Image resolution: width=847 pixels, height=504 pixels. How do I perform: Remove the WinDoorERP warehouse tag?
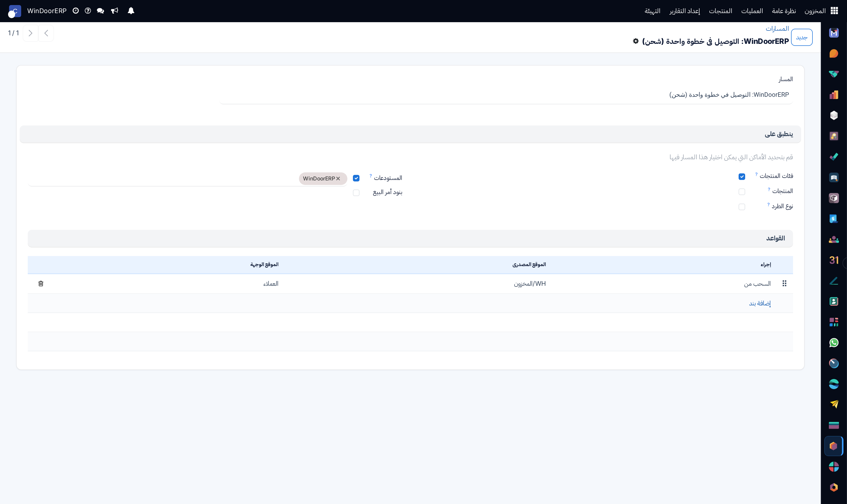[x=338, y=179]
